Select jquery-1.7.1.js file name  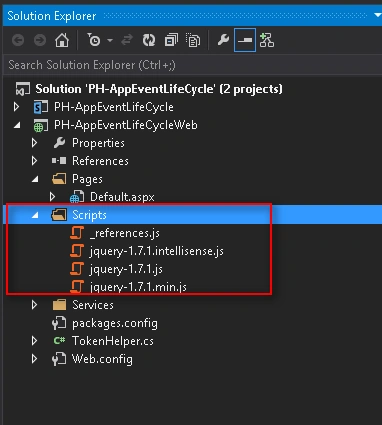coord(126,269)
